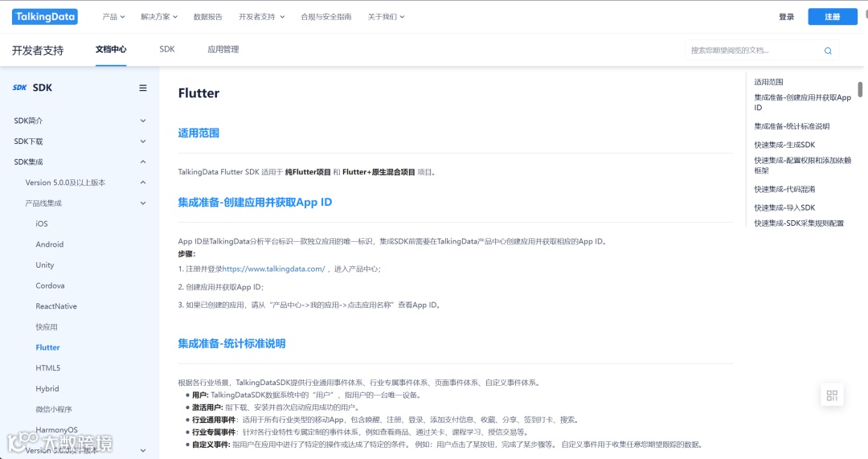
Task: Collapse Version 5.0.0及以上版本 group
Action: click(85, 182)
